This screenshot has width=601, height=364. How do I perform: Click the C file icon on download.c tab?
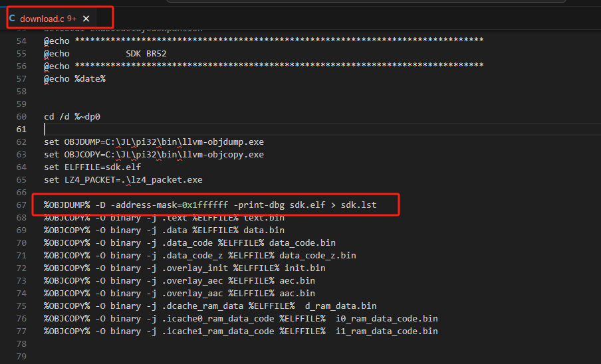click(x=12, y=18)
